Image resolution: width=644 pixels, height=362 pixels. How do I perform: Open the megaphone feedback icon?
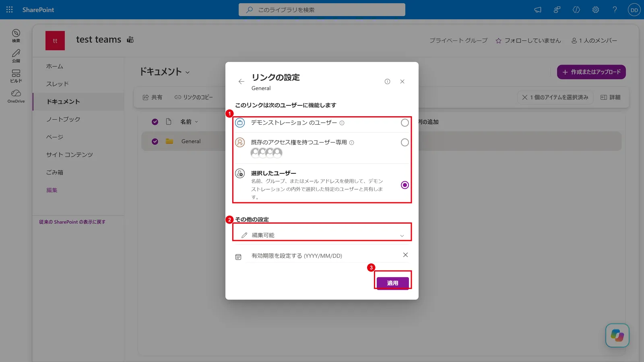tap(538, 10)
